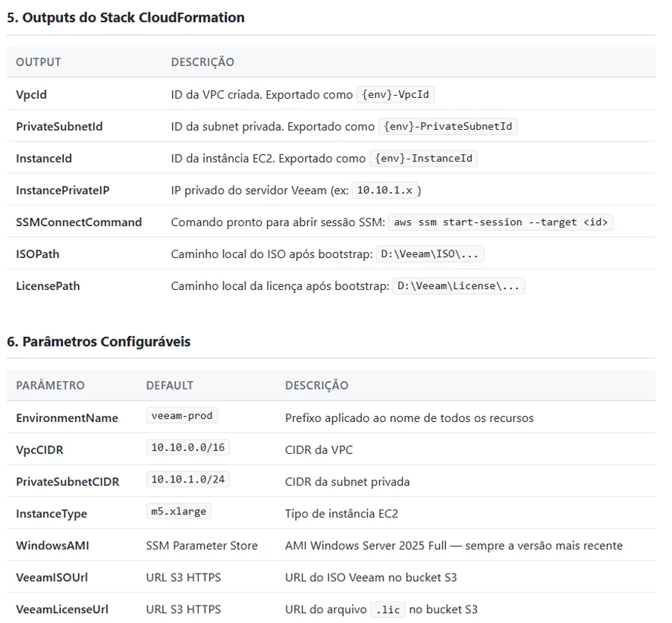The width and height of the screenshot is (672, 623).
Task: Click the 10.10.0.0/16 VPC CIDR value
Action: click(187, 447)
